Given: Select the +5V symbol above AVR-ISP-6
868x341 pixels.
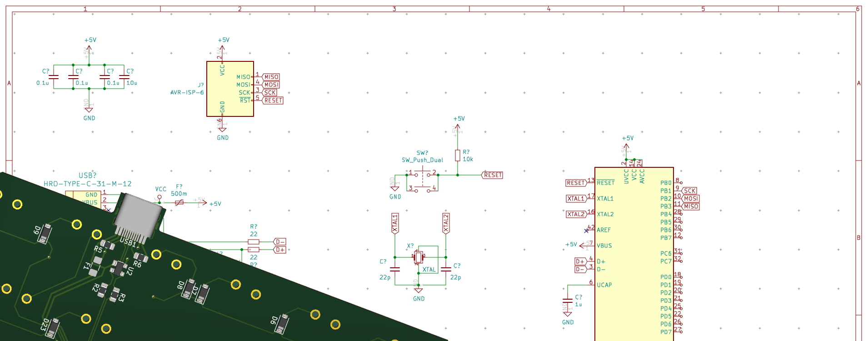Looking at the screenshot, I should coord(223,48).
